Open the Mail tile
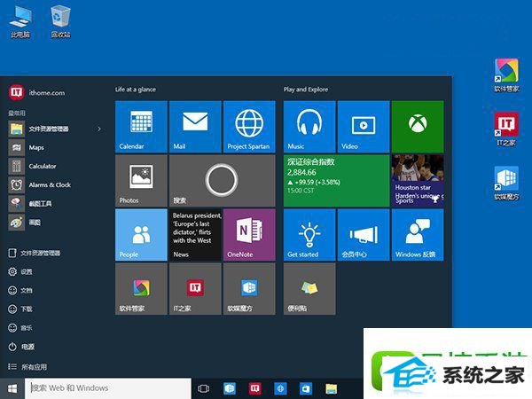The height and width of the screenshot is (399, 532). point(195,127)
